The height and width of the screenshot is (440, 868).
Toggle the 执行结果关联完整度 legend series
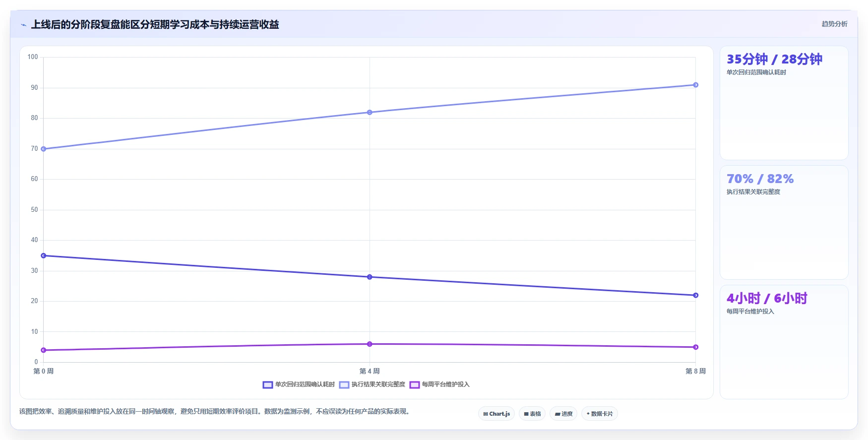372,384
